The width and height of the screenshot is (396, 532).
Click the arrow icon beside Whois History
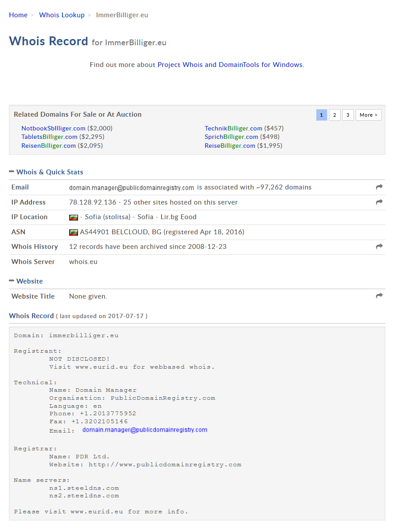click(x=379, y=247)
